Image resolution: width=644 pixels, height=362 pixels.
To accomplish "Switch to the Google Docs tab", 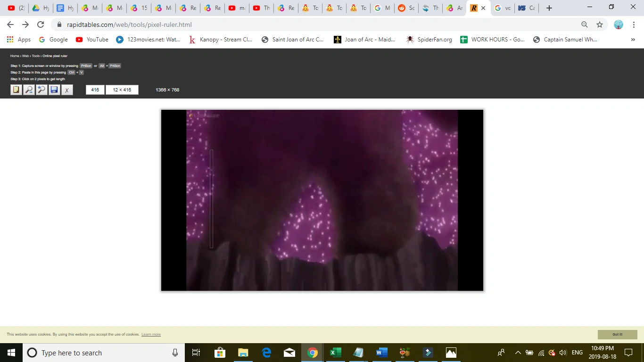I will pos(65,8).
